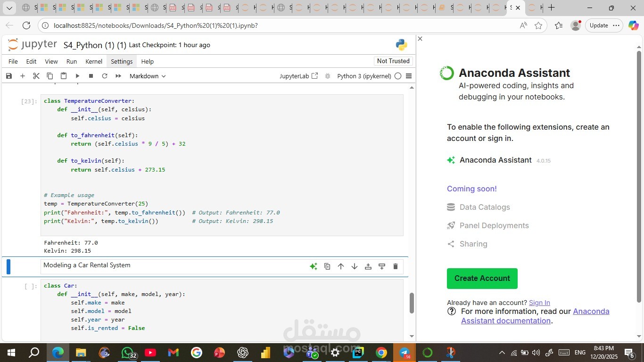Image resolution: width=644 pixels, height=362 pixels.
Task: Open the browser menu with three dots
Action: tap(615, 25)
